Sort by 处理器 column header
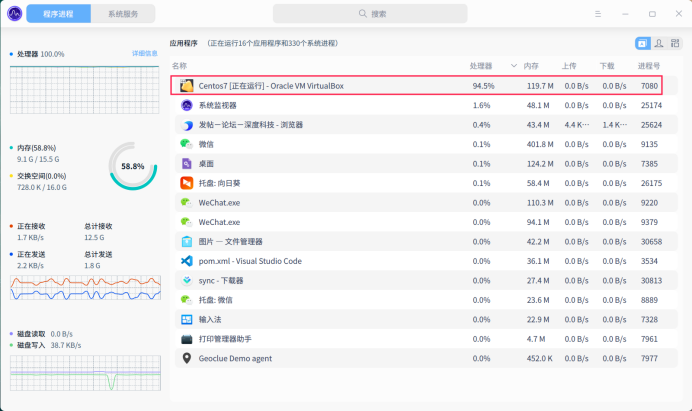Screen dimensions: 692x411 (481, 66)
